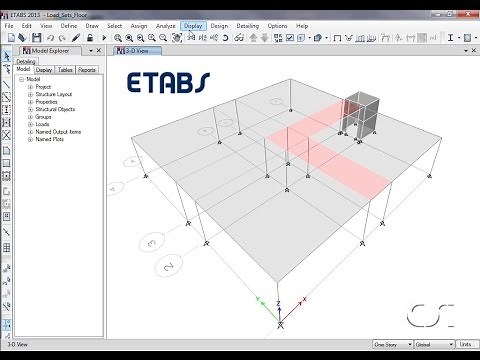The height and width of the screenshot is (360, 480).
Task: Open the Assign menu
Action: coord(139,26)
